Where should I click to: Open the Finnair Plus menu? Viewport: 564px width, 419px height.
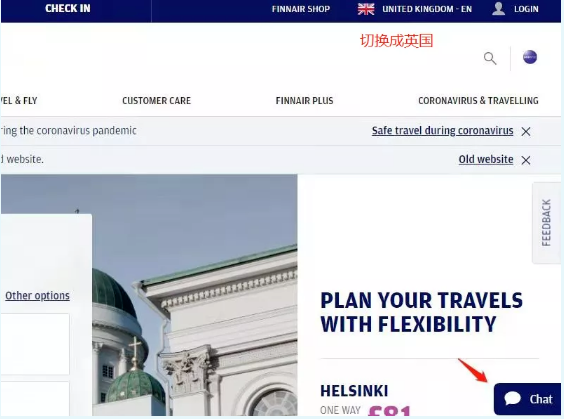click(x=304, y=101)
